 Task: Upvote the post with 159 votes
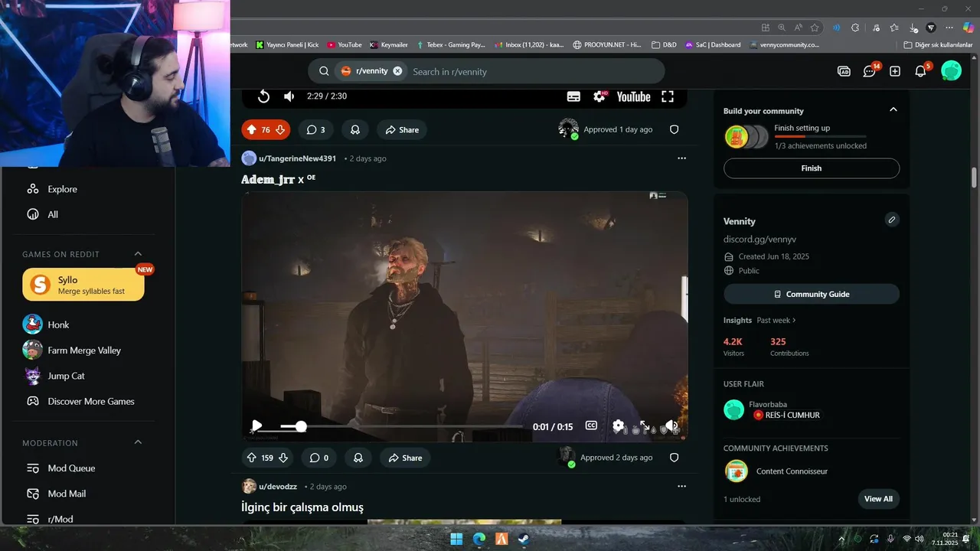[x=251, y=458]
